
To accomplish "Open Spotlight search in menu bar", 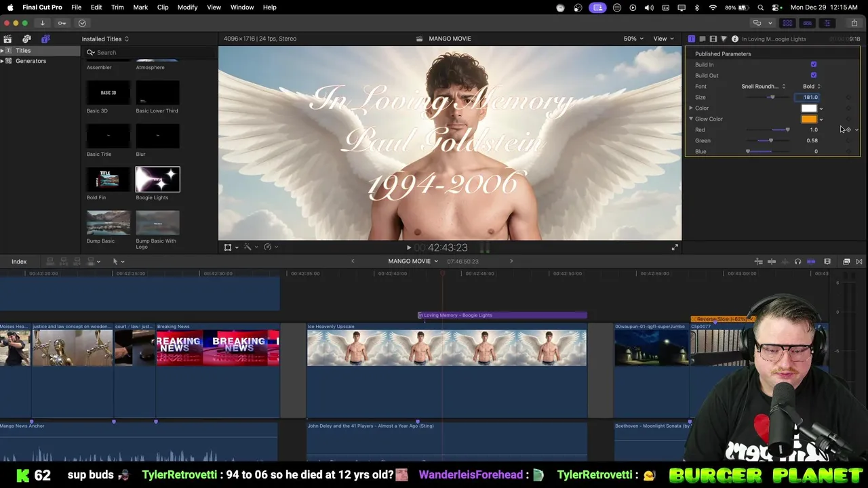I will [x=760, y=7].
